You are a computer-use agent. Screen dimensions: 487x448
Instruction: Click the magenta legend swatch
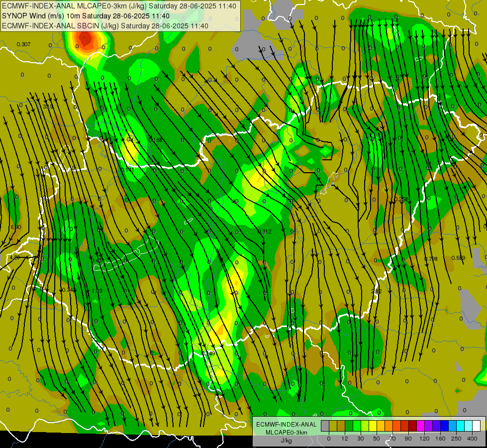pos(421,426)
